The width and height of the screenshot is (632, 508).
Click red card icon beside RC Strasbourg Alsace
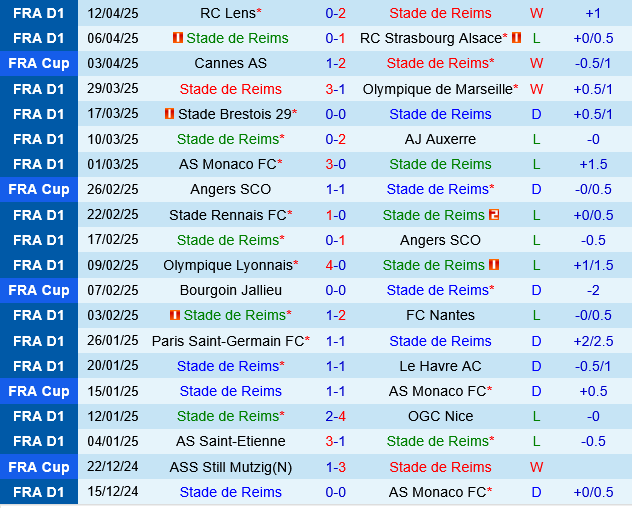coord(517,38)
